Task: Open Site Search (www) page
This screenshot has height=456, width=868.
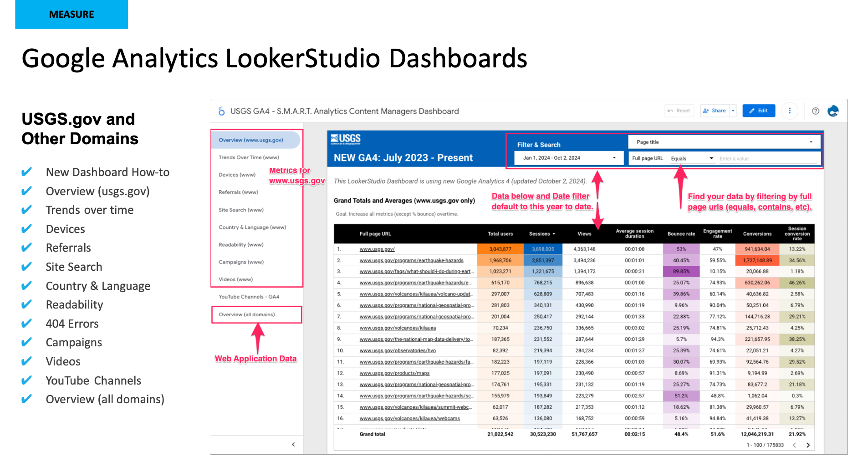Action: [x=241, y=210]
